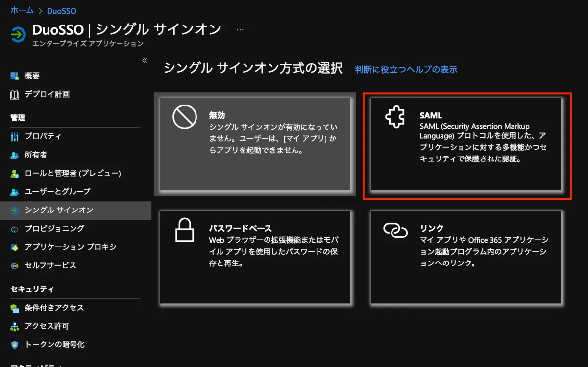This screenshot has width=588, height=367.
Task: Open デプロイ計画 in the sidebar
Action: pos(75,94)
